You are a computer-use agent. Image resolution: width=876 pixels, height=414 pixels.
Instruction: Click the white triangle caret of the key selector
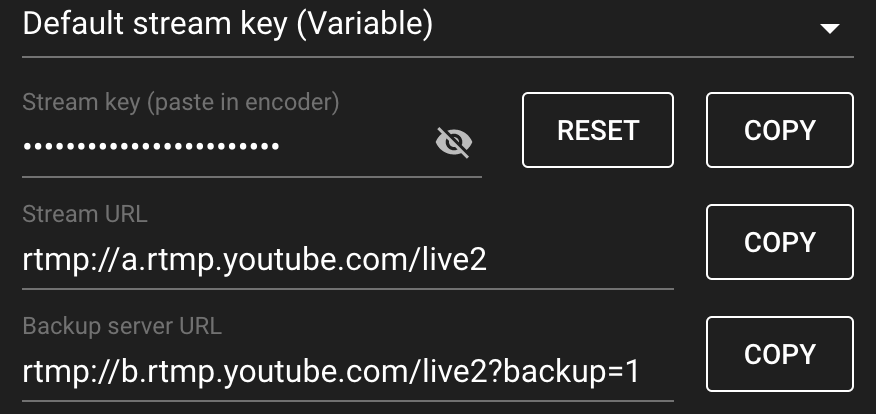pos(830,28)
